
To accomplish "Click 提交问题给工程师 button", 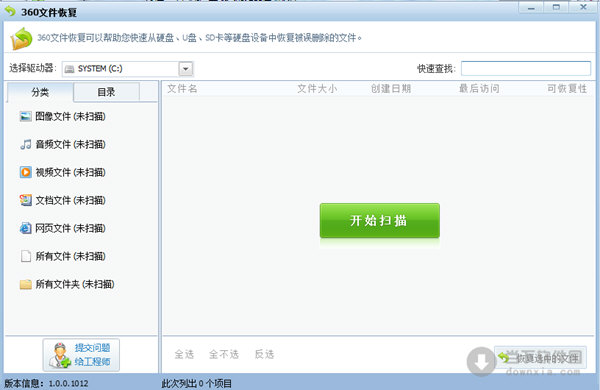I will (x=81, y=355).
